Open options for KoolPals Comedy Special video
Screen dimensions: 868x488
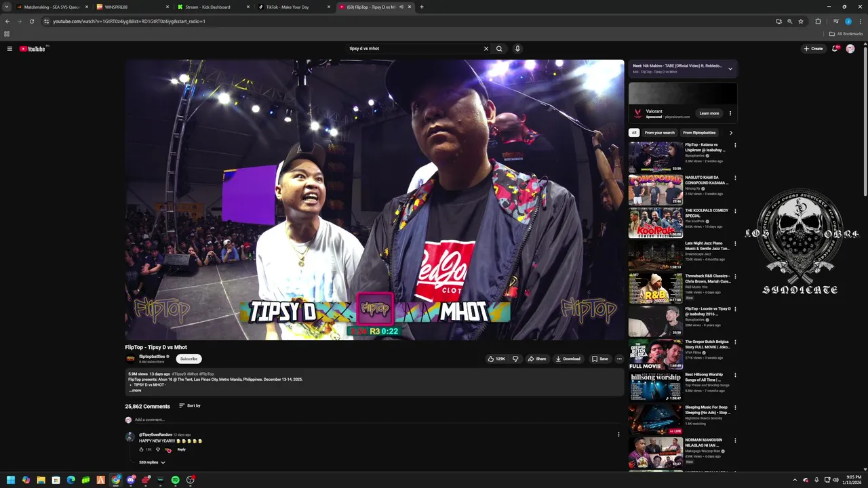click(735, 211)
